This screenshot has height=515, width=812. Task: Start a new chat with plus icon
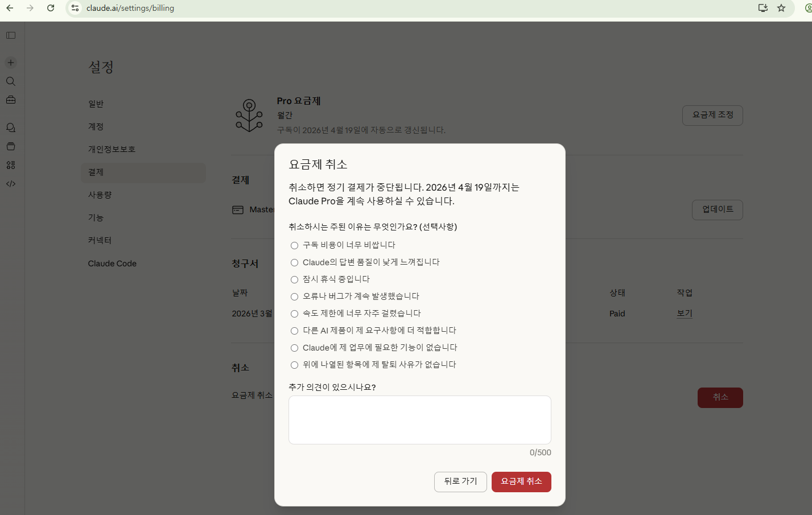[x=11, y=63]
